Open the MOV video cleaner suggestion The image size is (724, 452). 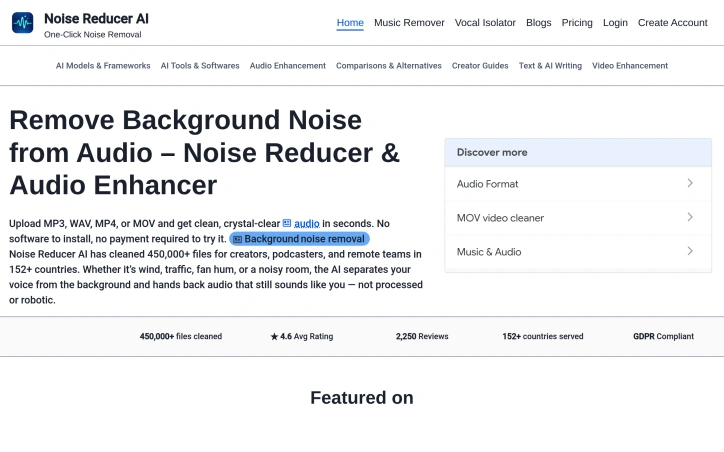pos(578,217)
